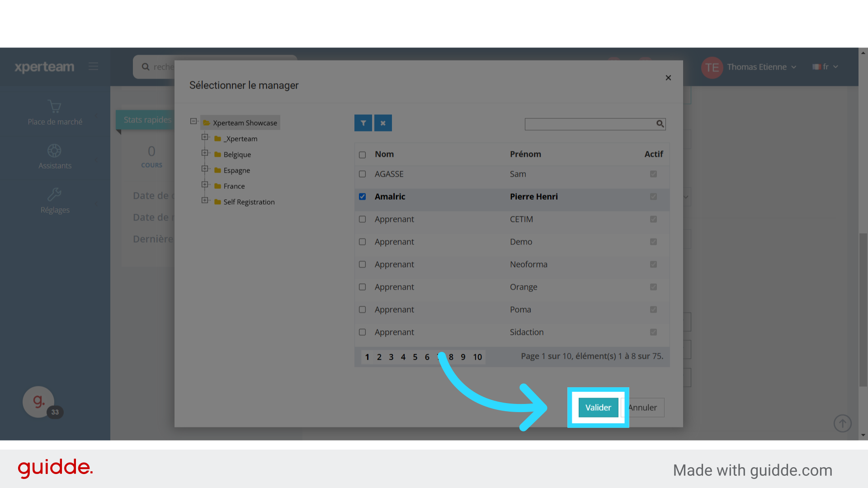Image resolution: width=868 pixels, height=488 pixels.
Task: Check the AGASSE Sam row checkbox
Action: pos(362,174)
